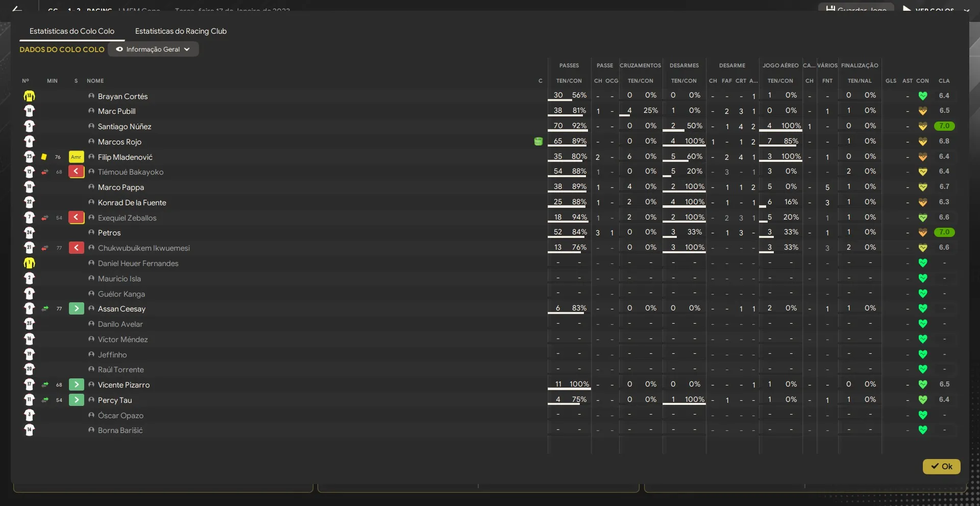Image resolution: width=980 pixels, height=506 pixels.
Task: Open Estatísticas do Racing Club tab
Action: (x=181, y=31)
